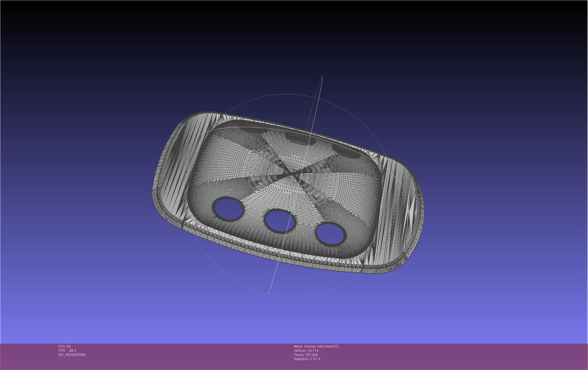The image size is (588, 370).
Task: Click the green trackball arc top end
Action: tap(322, 77)
